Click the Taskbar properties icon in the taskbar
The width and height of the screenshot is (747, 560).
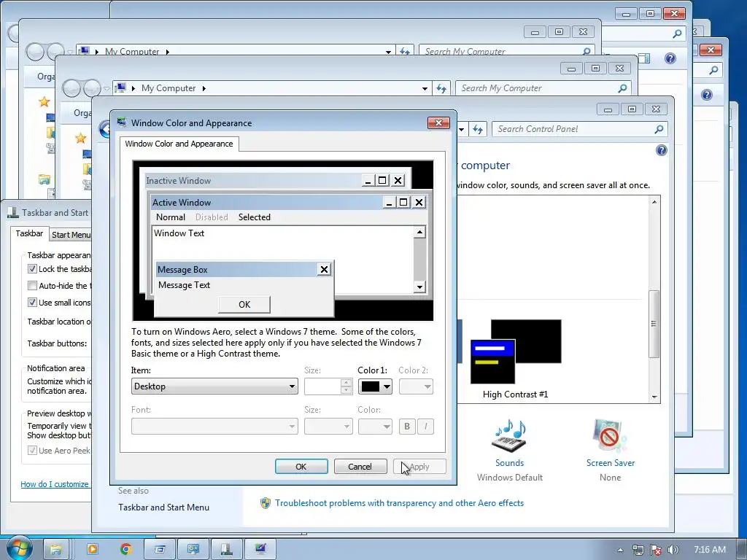click(x=227, y=550)
